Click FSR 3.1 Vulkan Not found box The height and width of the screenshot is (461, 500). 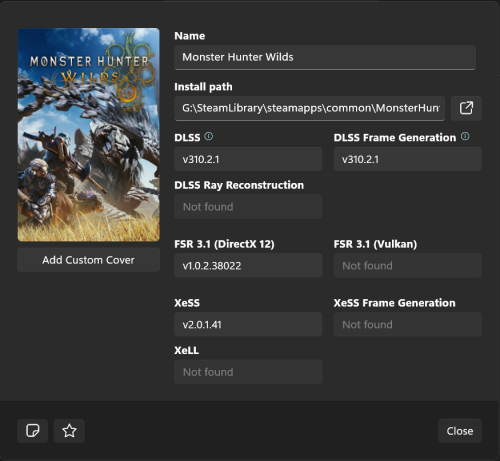[408, 266]
